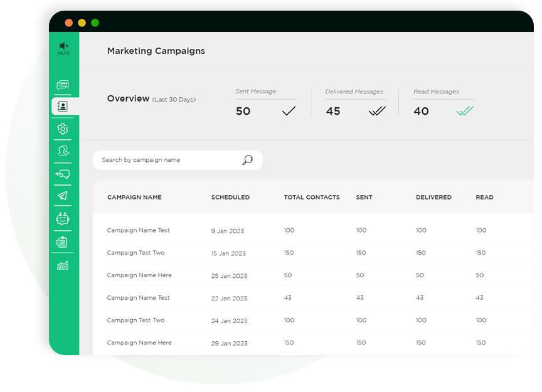This screenshot has height=392, width=542.
Task: Click the 9 Jan 2023 scheduled date
Action: pyautogui.click(x=228, y=231)
